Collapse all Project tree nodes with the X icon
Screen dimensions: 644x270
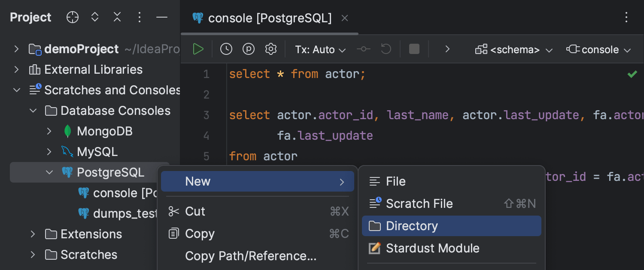coord(117,17)
